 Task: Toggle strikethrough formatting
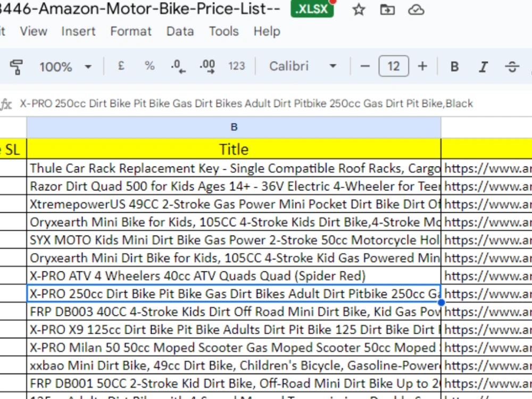point(512,66)
